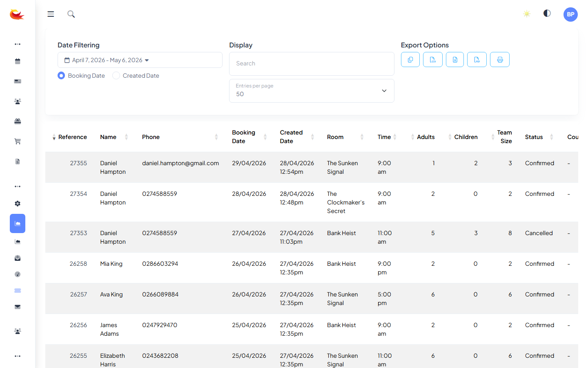Sort table by Team Size column
The image size is (588, 368).
(501, 137)
